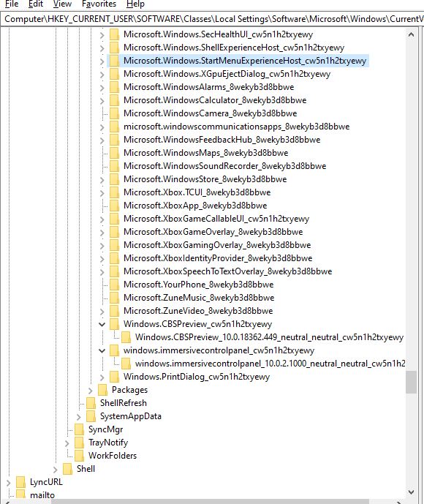Click folder icon of WindowsFeedbackHub key

(114, 140)
